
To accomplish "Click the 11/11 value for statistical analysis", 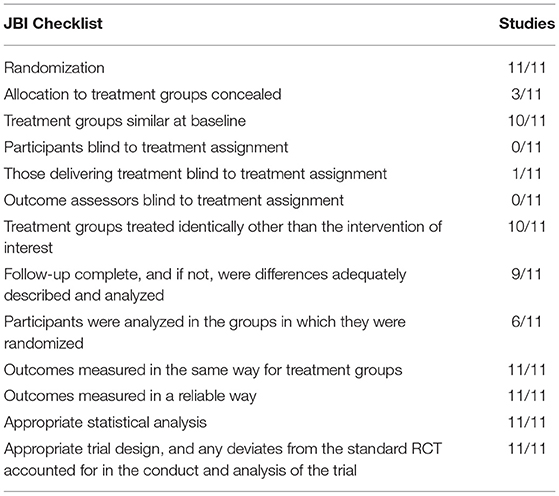I will (527, 423).
